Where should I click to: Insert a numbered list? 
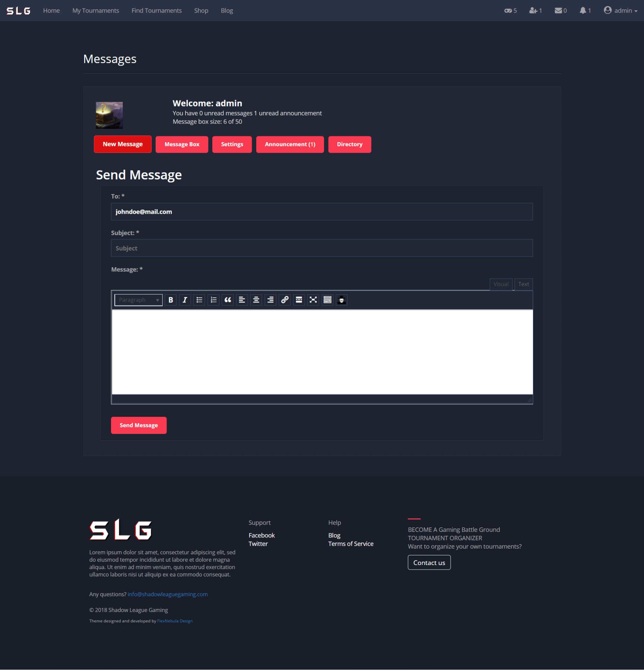tap(213, 300)
